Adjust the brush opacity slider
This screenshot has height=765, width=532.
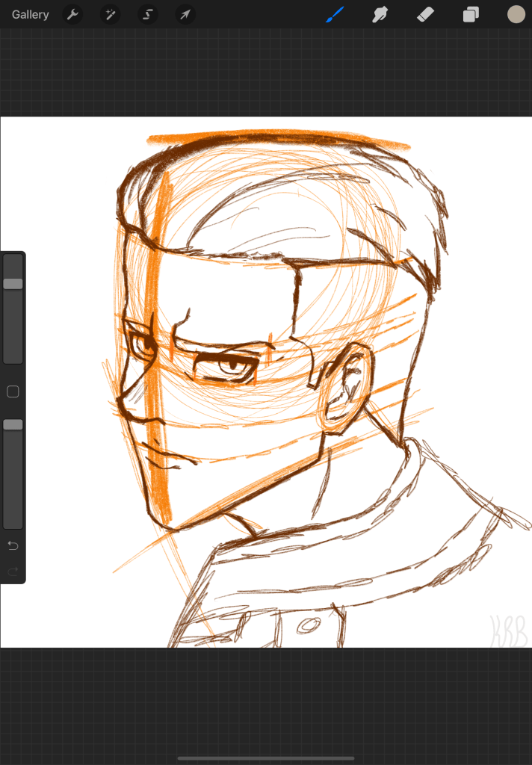13,473
